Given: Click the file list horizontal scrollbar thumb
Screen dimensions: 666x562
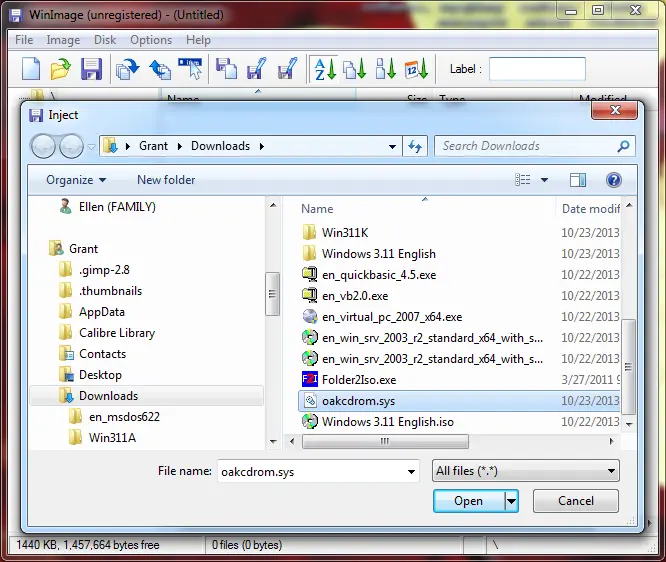Looking at the screenshot, I should pyautogui.click(x=385, y=441).
